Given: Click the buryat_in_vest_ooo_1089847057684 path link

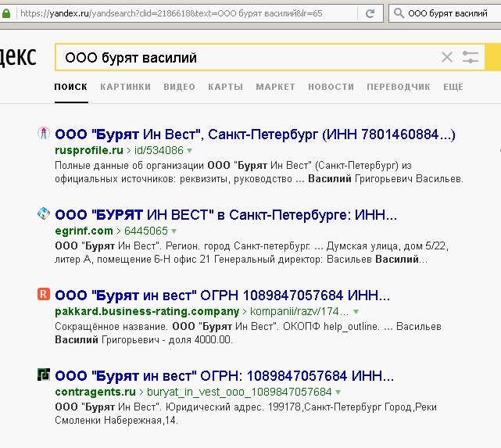Looking at the screenshot, I should coord(239,392).
